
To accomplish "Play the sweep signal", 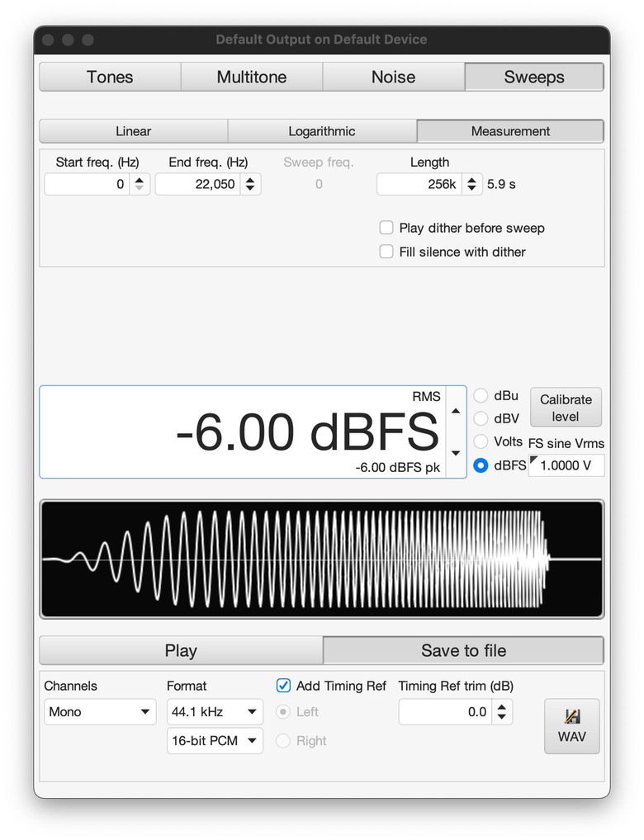I will click(x=182, y=650).
